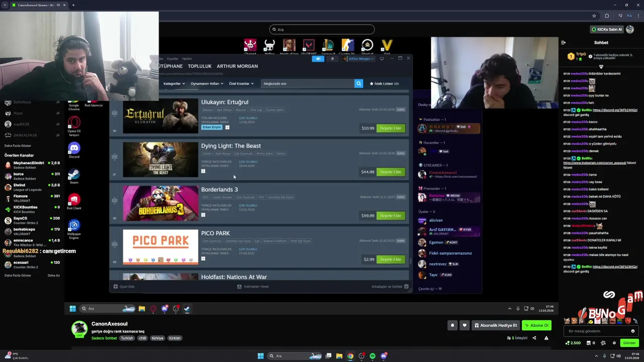This screenshot has height=362, width=644.
Task: Click Steam store search magnifier button
Action: click(x=359, y=83)
